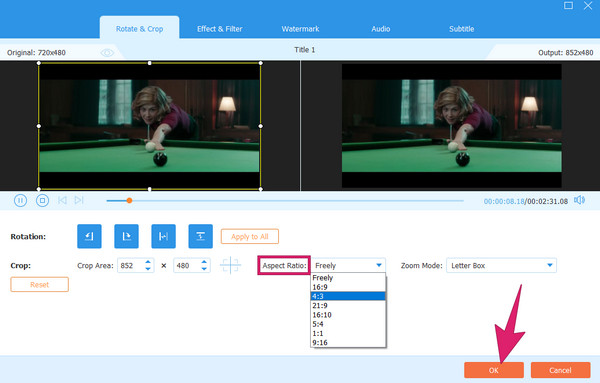Image resolution: width=600 pixels, height=383 pixels.
Task: Choose 5:4 aspect ratio option
Action: coord(348,324)
